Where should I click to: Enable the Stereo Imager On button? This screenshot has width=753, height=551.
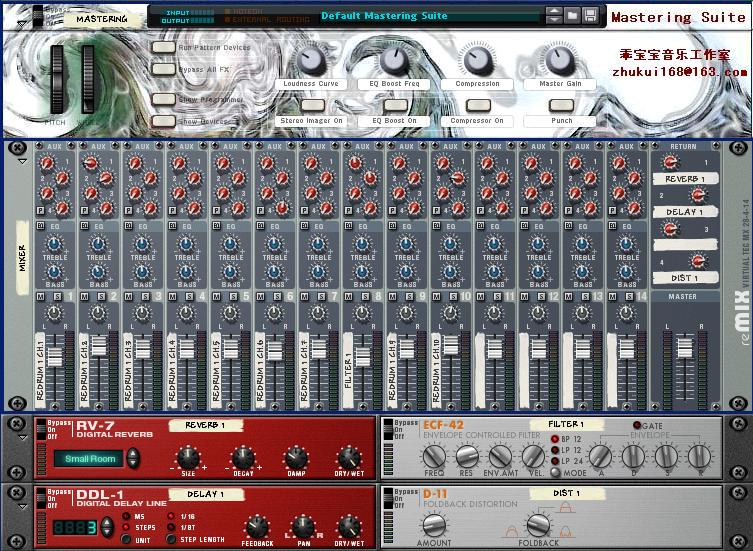click(x=313, y=105)
